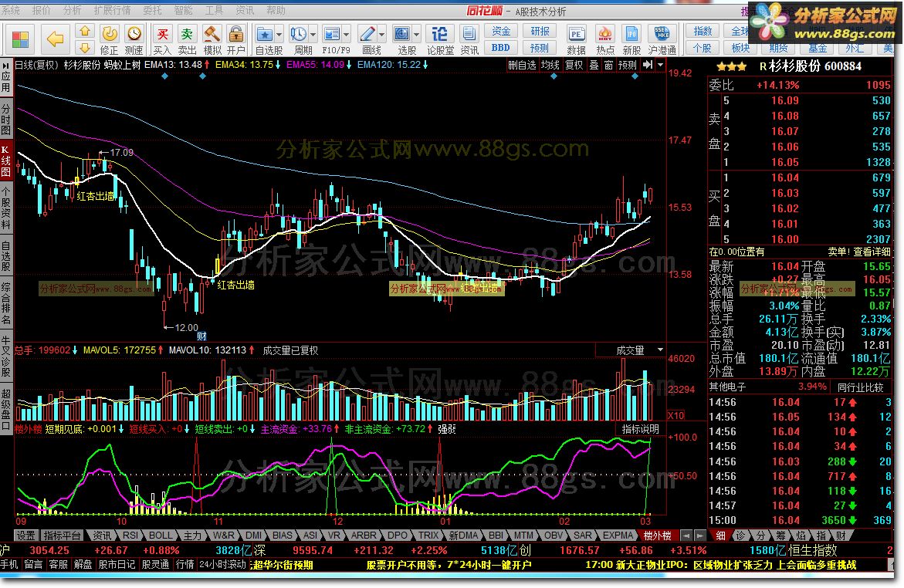The width and height of the screenshot is (904, 588).
Task: Click the 买入 buy icon
Action: point(163,40)
